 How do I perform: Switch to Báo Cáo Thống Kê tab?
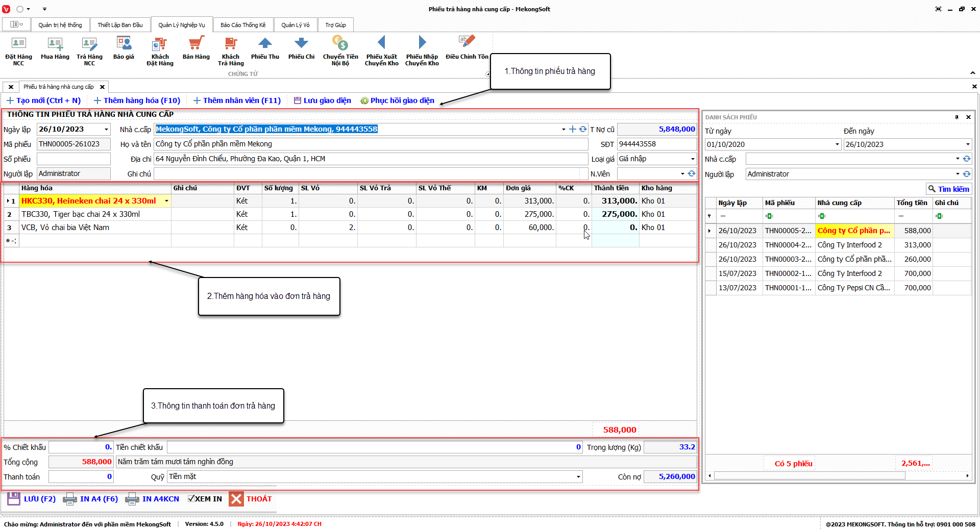pyautogui.click(x=243, y=25)
